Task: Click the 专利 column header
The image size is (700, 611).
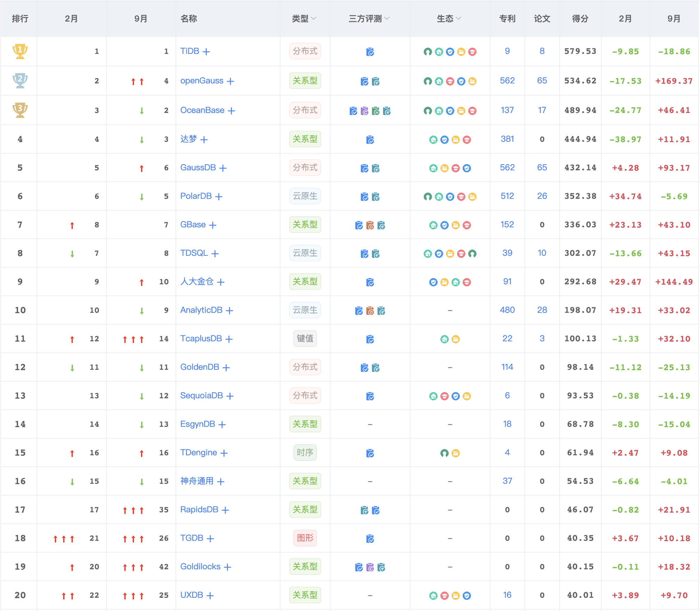Action: point(507,19)
